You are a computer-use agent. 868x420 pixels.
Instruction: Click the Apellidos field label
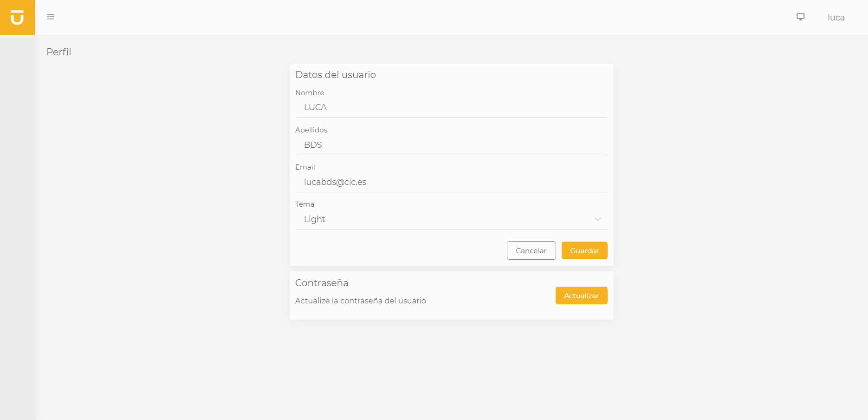point(311,130)
